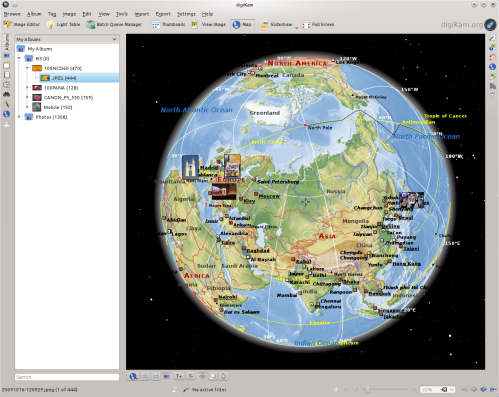Switch to View Image mode

pyautogui.click(x=209, y=24)
